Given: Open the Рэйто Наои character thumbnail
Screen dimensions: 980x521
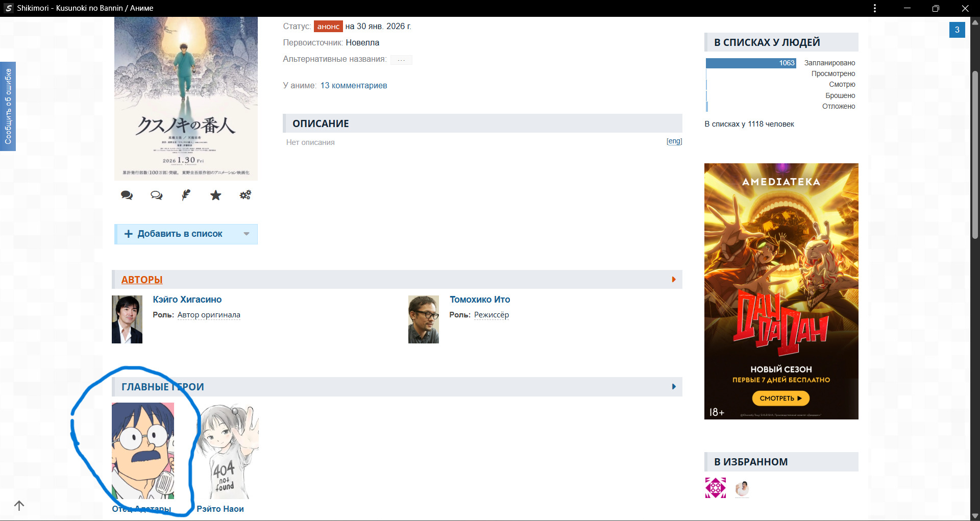Looking at the screenshot, I should tap(228, 451).
